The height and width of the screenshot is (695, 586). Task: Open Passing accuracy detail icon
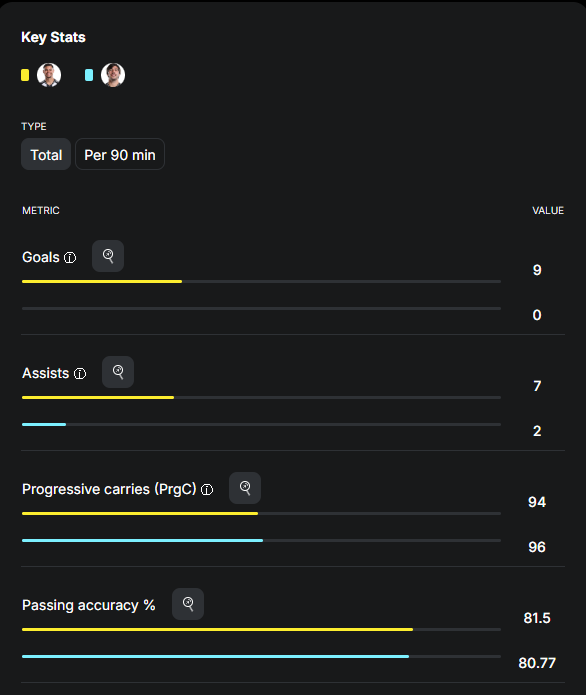[x=188, y=604]
